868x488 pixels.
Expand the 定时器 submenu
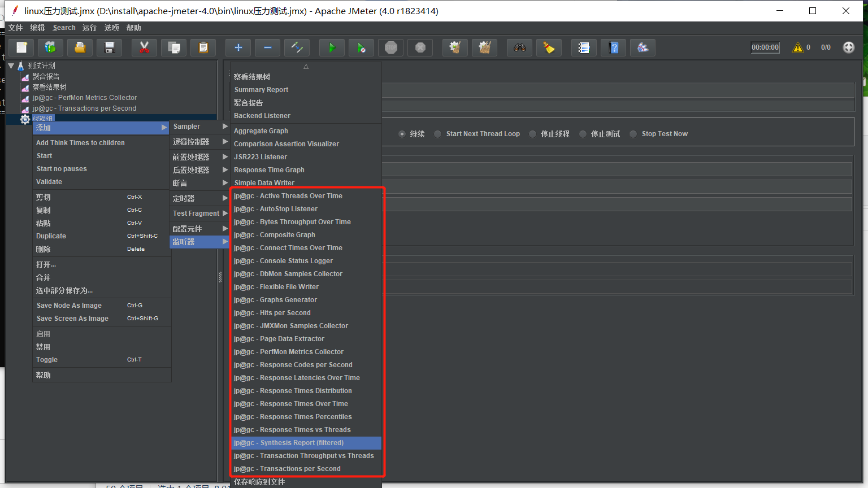[199, 198]
